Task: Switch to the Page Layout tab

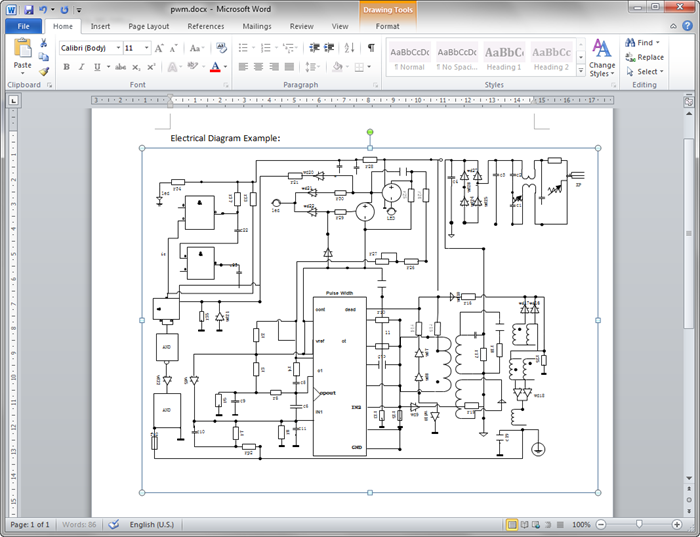Action: [x=148, y=26]
